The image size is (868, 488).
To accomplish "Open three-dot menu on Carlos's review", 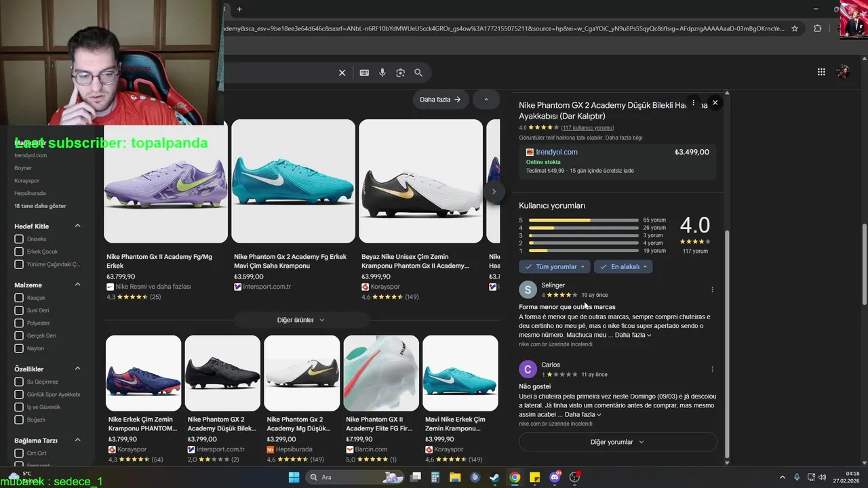I will 712,369.
